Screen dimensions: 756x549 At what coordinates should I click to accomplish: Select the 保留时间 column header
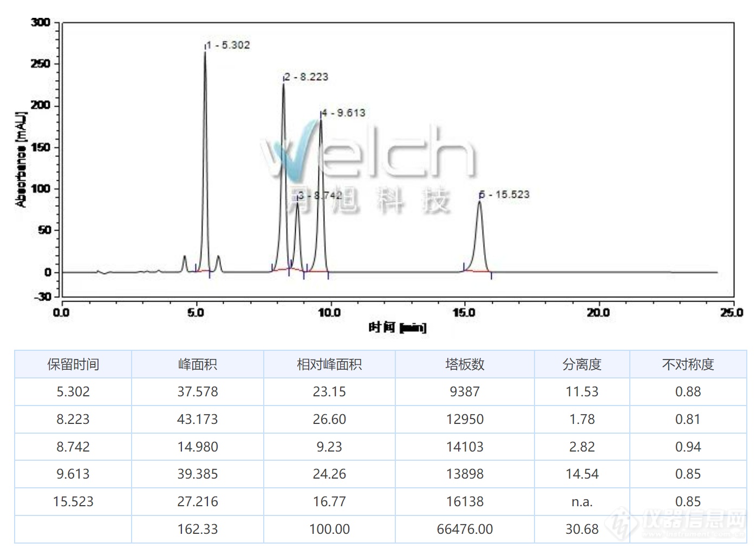point(73,364)
